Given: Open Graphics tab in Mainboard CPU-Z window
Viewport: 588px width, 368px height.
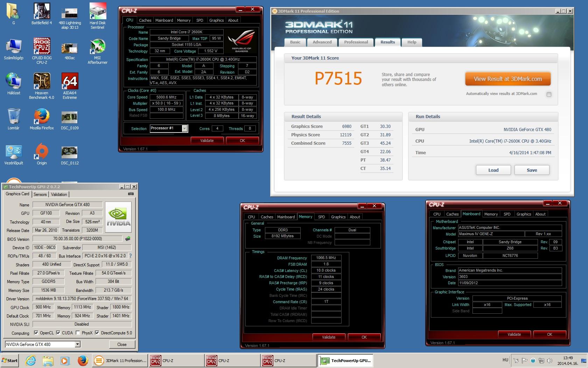Looking at the screenshot, I should pyautogui.click(x=524, y=214).
